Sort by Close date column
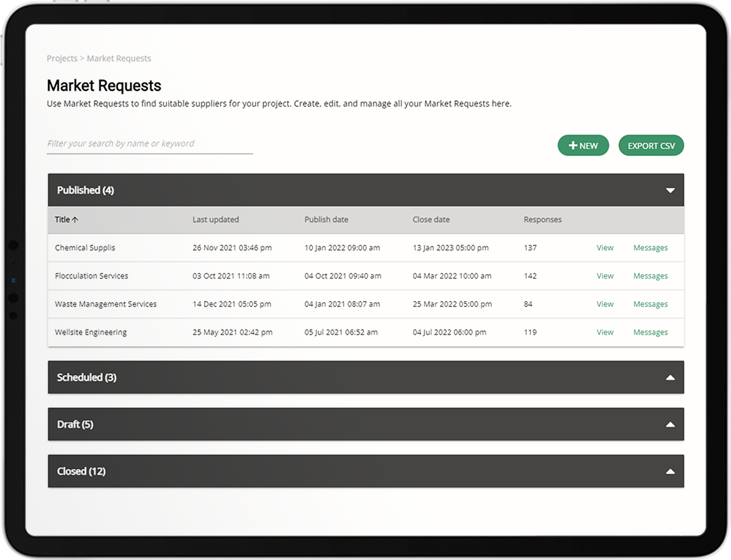This screenshot has width=731, height=560. [x=431, y=220]
